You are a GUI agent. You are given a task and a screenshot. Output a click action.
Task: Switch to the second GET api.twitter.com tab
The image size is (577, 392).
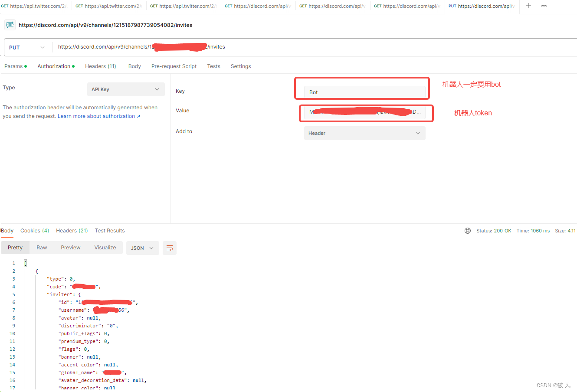[108, 6]
